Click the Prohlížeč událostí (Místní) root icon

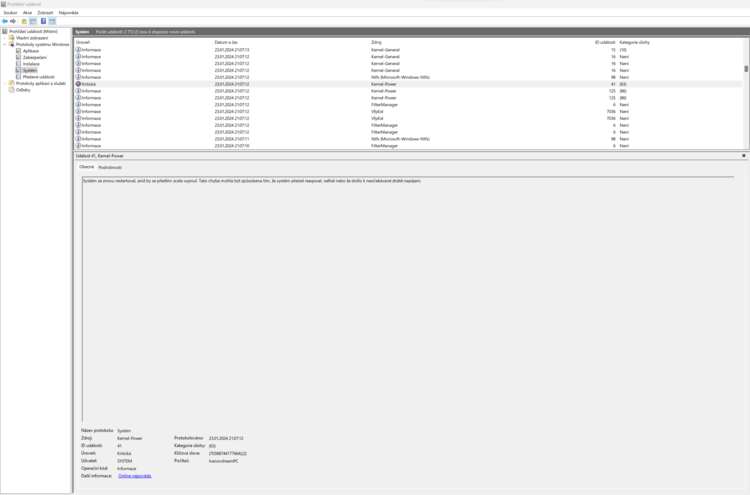tap(5, 32)
